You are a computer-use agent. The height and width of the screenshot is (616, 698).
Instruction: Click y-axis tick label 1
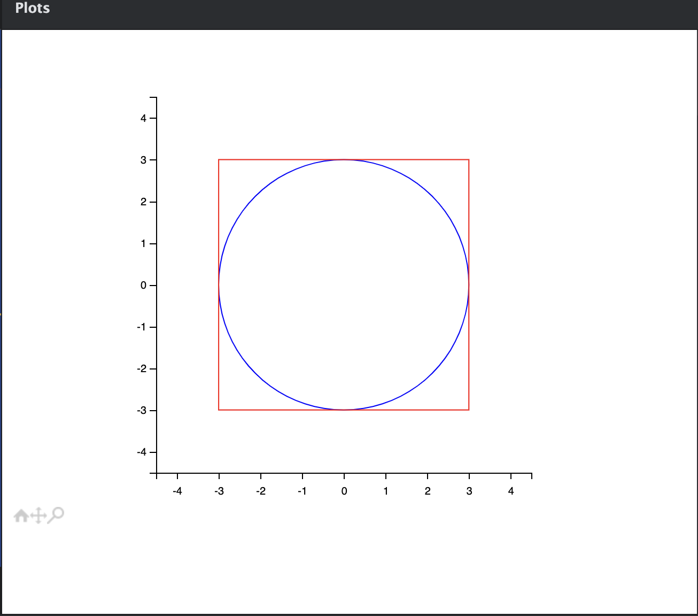tap(143, 243)
